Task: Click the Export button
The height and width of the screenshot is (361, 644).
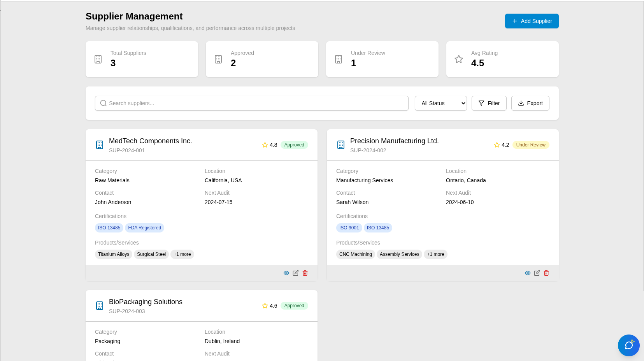Action: click(x=530, y=103)
